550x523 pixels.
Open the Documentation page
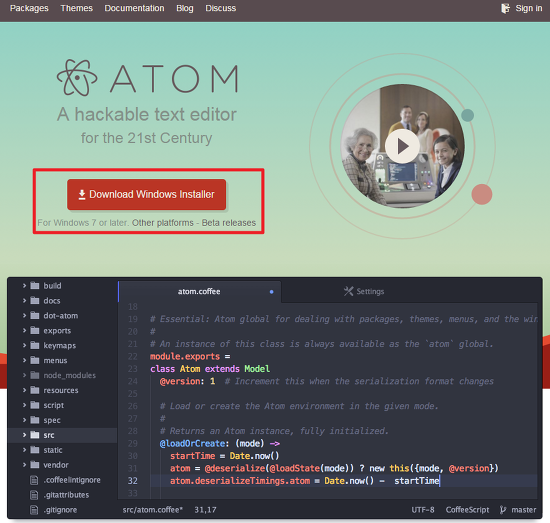[x=134, y=8]
